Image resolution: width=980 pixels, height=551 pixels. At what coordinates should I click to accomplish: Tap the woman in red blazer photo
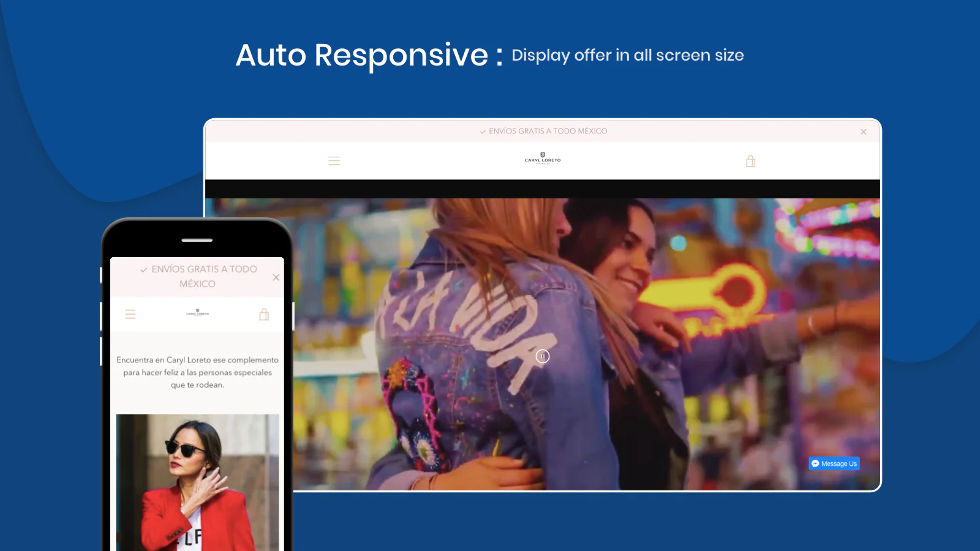click(x=197, y=484)
